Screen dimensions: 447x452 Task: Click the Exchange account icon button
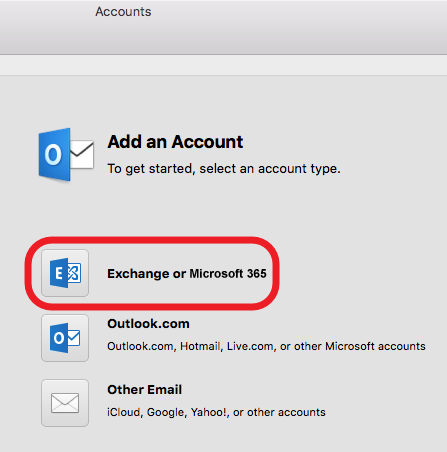(x=65, y=273)
